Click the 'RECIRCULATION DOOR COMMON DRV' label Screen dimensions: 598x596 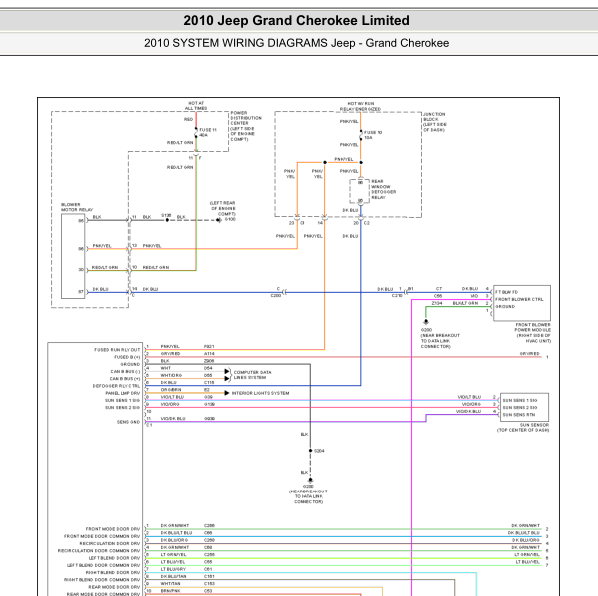[x=99, y=551]
